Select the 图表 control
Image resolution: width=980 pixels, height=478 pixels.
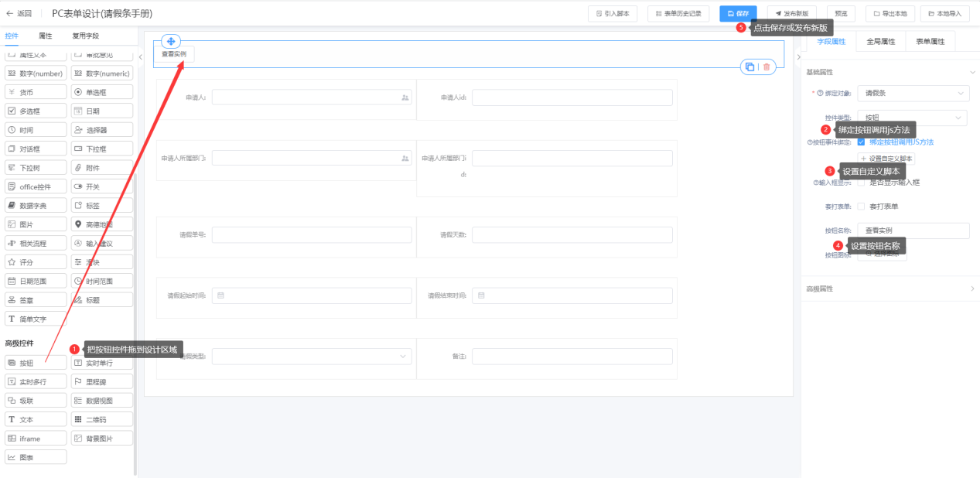coord(36,457)
